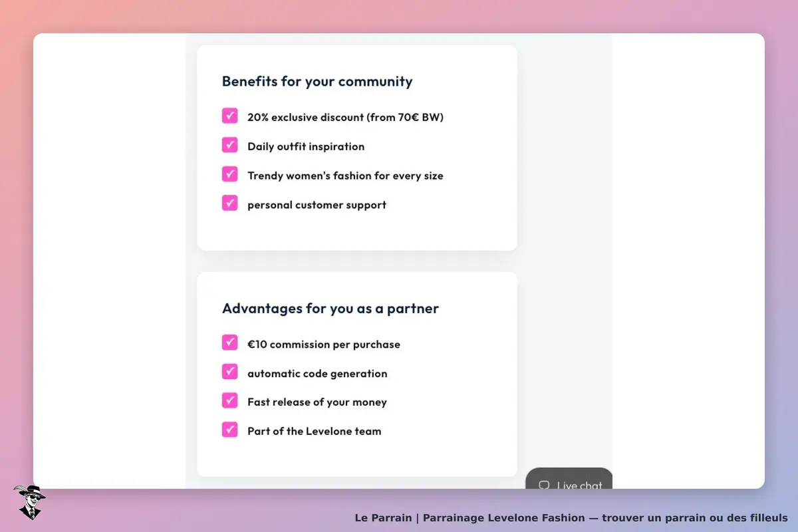This screenshot has width=798, height=532.
Task: Click the text €10 commission per purchase
Action: (x=324, y=344)
